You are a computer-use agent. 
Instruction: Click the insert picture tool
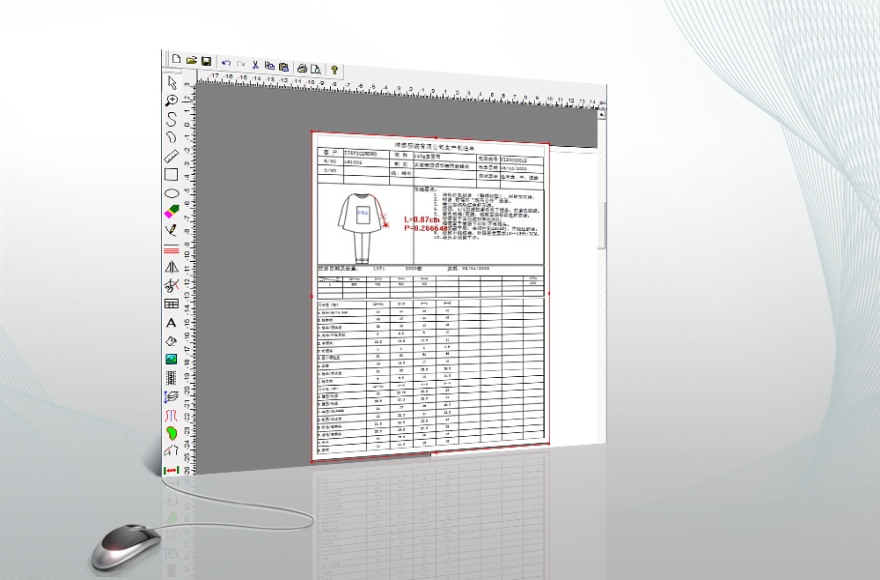pyautogui.click(x=171, y=359)
